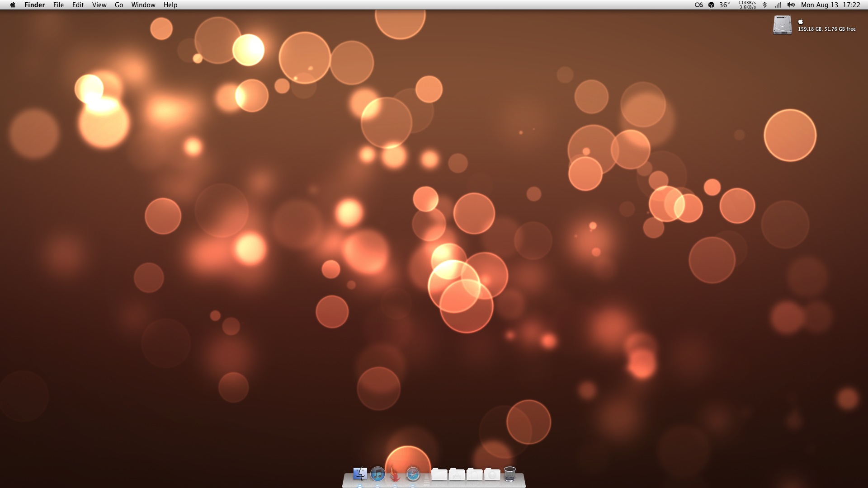Viewport: 868px width, 488px height.
Task: Open the Go menu
Action: point(119,5)
